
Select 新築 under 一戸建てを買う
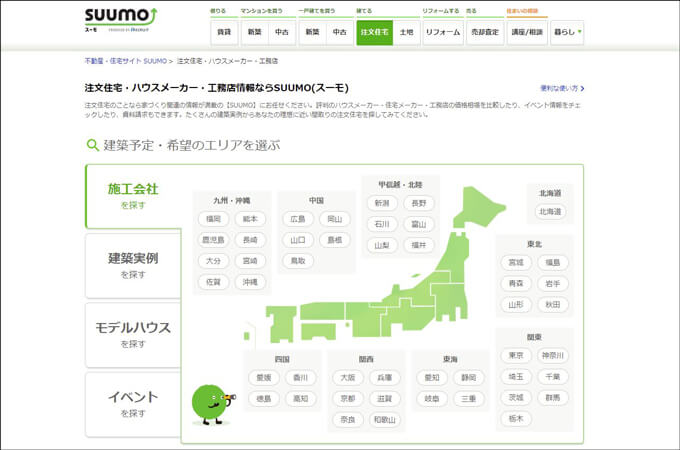(312, 32)
